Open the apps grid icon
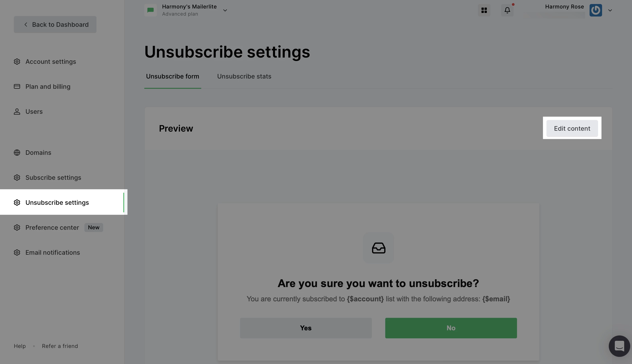Viewport: 632px width, 364px height. (484, 10)
